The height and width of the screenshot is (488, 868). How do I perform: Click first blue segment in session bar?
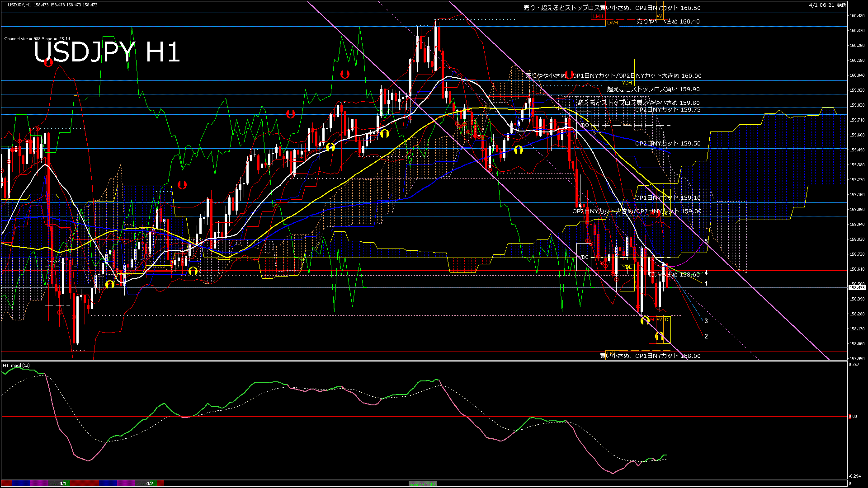pyautogui.click(x=21, y=483)
